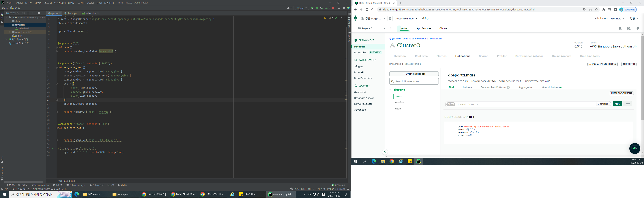Open the Event Log in status bar
644x198 pixels.
(338, 185)
